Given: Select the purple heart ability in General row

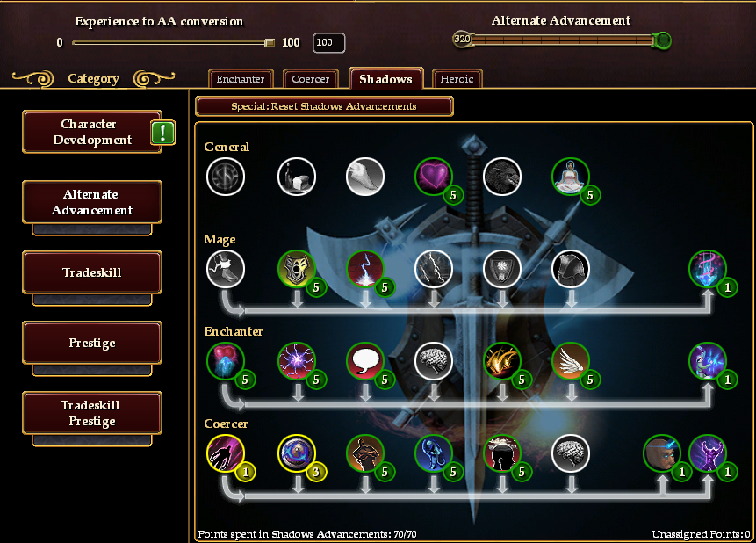Looking at the screenshot, I should (433, 177).
